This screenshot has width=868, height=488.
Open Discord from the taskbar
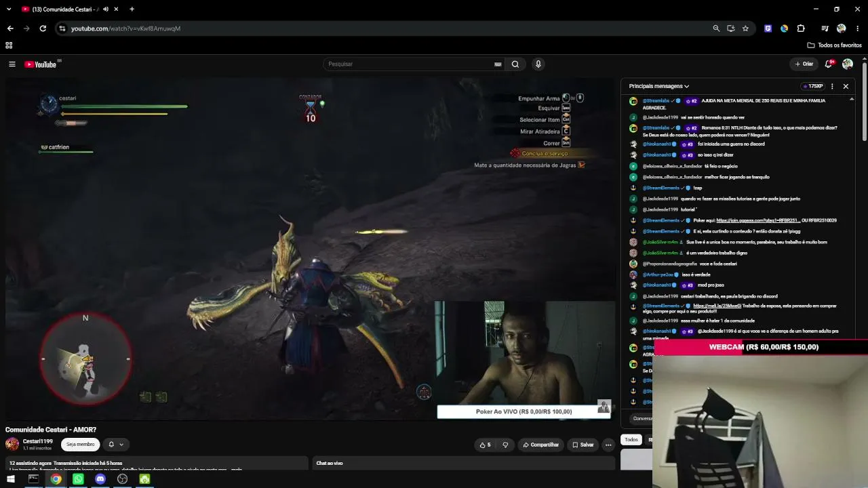pos(100,479)
